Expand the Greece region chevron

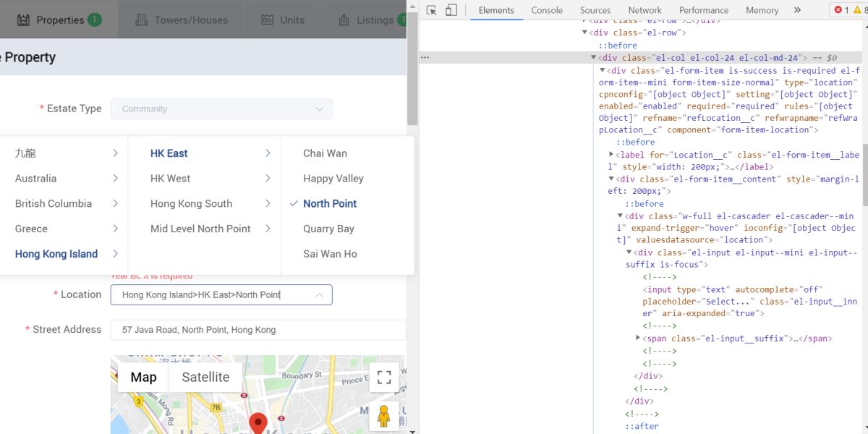pyautogui.click(x=116, y=229)
